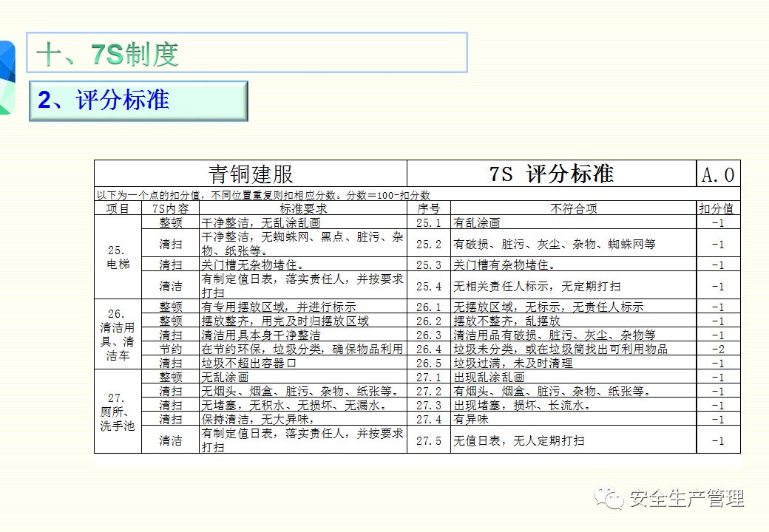The height and width of the screenshot is (532, 769).
Task: Select serial number 26.1
Action: point(429,307)
